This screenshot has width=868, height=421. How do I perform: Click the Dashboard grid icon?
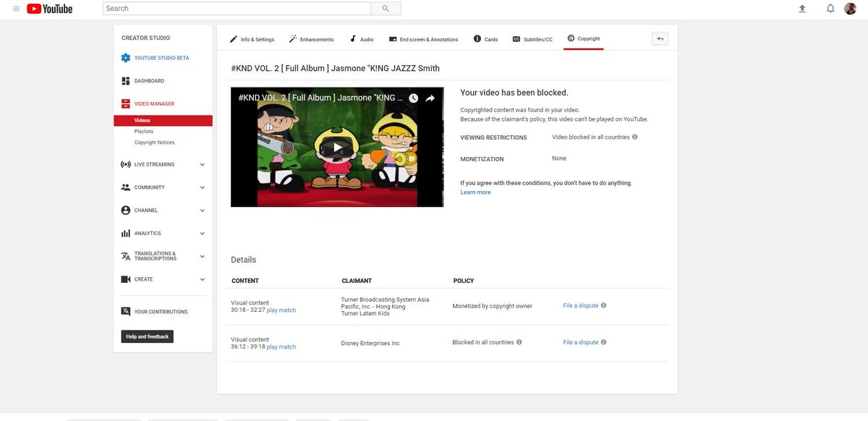click(126, 81)
